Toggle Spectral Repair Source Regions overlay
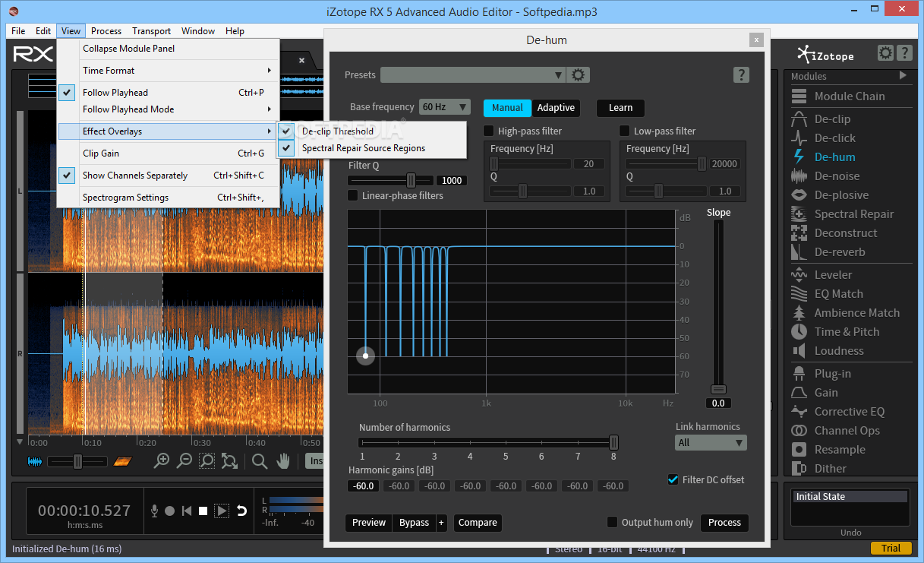 pyautogui.click(x=371, y=148)
